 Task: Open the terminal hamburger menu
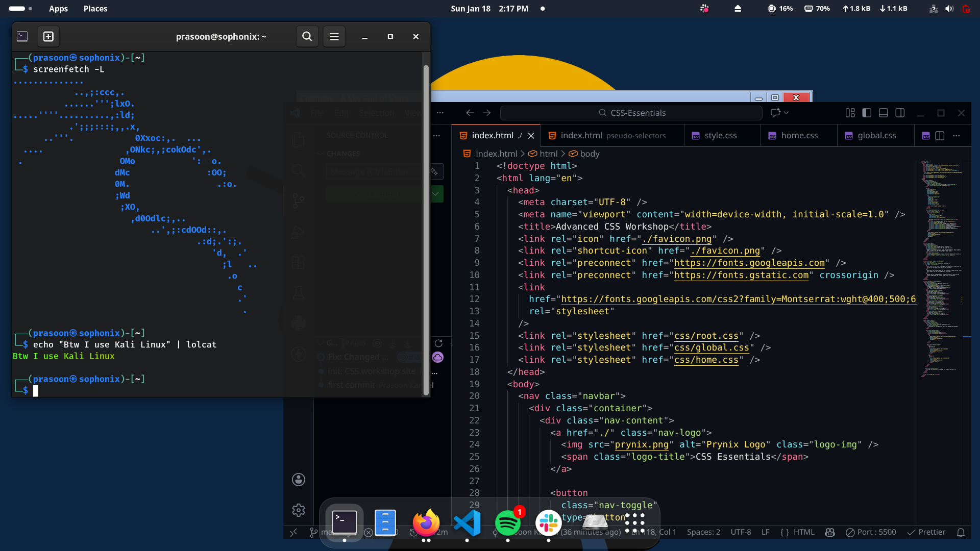click(x=334, y=36)
